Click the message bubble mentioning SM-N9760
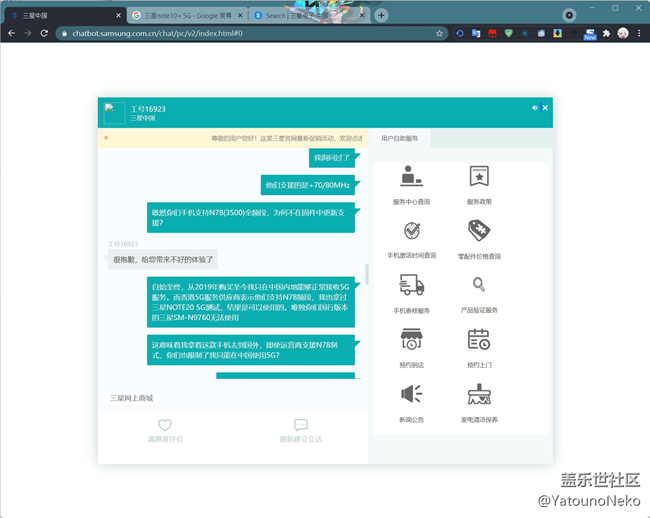The image size is (650, 518). pyautogui.click(x=251, y=302)
